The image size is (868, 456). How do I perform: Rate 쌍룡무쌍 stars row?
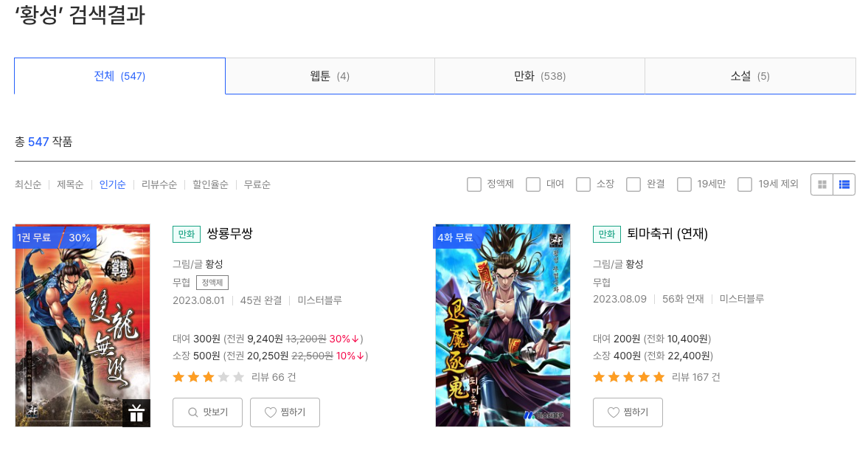tap(208, 377)
